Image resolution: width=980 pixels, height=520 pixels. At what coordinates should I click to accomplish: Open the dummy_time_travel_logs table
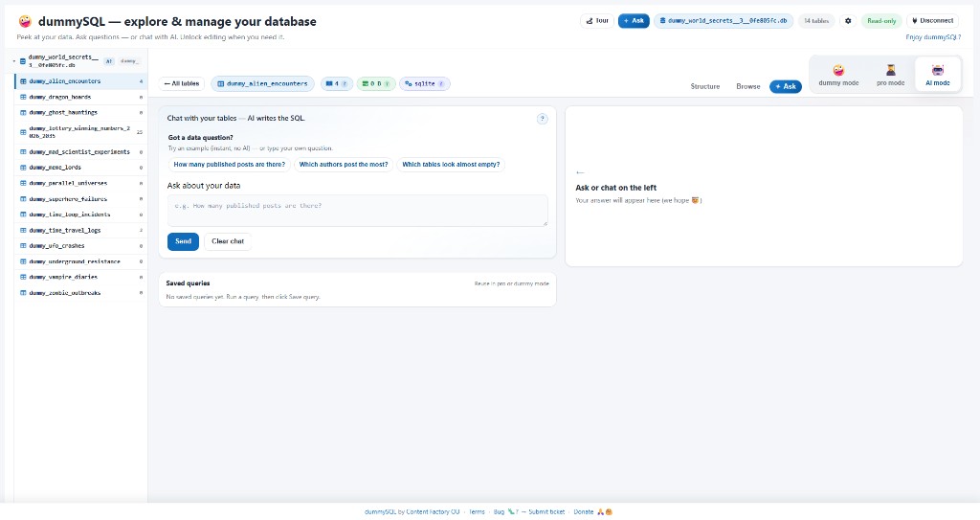(x=80, y=230)
